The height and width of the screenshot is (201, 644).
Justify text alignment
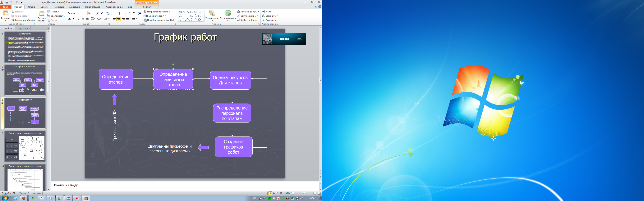(128, 19)
